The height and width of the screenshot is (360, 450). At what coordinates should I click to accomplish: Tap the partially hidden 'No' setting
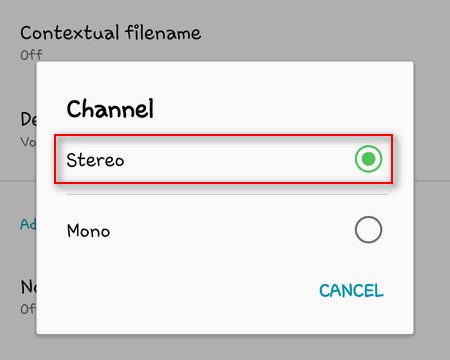pos(28,287)
